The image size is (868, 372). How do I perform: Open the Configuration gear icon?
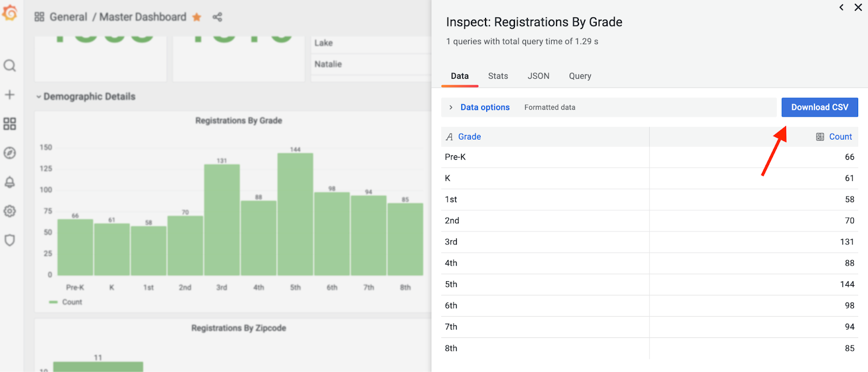pos(10,211)
